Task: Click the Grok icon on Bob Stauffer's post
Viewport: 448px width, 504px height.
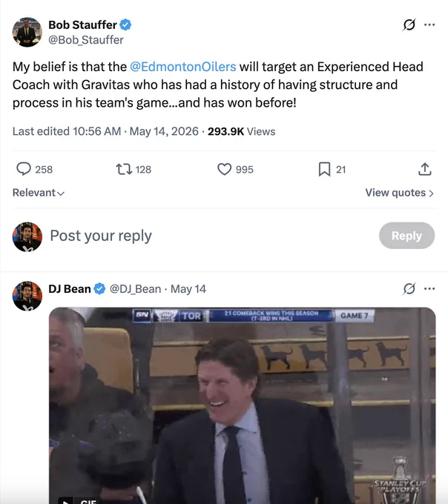Action: (409, 24)
